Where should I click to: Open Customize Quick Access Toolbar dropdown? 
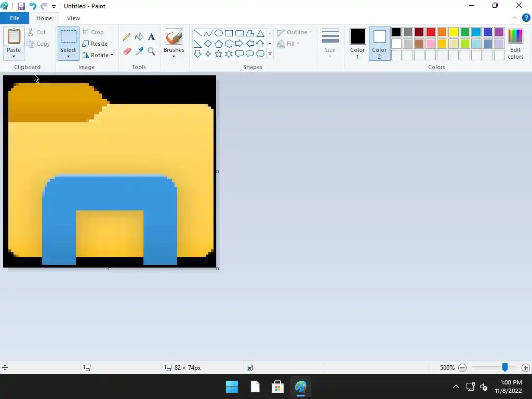(54, 6)
